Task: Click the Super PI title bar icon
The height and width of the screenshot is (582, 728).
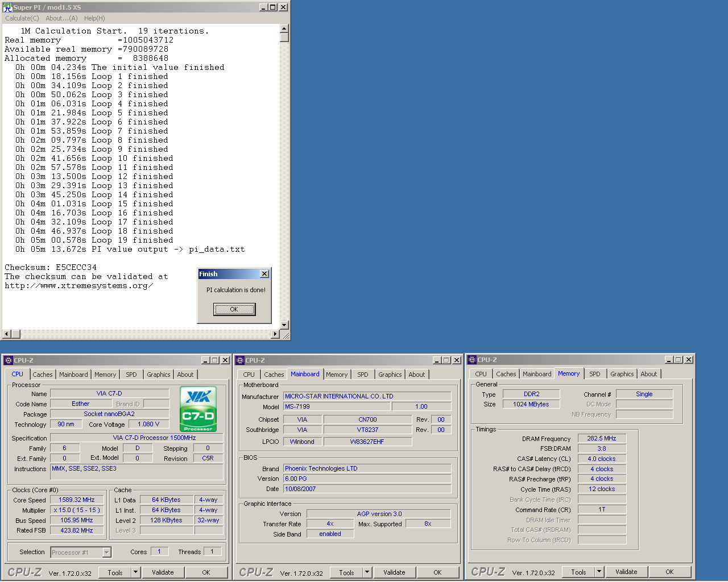Action: [x=7, y=7]
